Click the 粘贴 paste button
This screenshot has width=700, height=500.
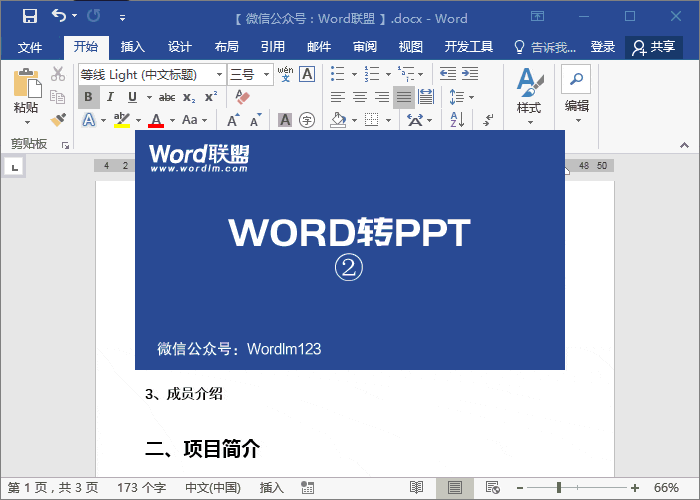(x=26, y=96)
